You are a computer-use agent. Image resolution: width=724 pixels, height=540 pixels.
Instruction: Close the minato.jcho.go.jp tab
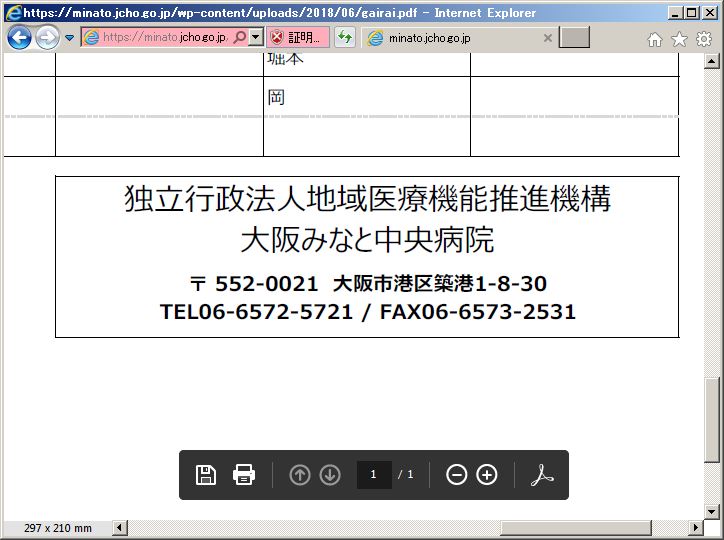548,38
